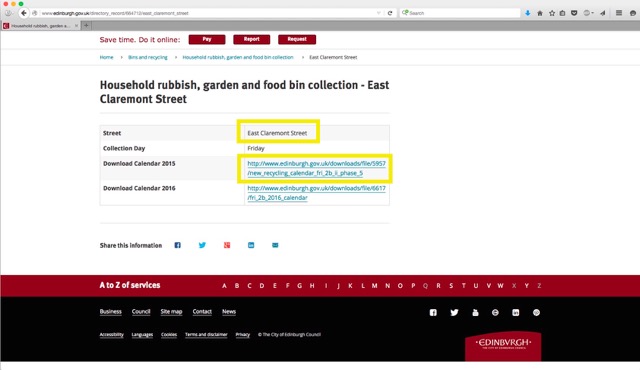
Task: Bookmark this page with the star icon
Action: [552, 13]
